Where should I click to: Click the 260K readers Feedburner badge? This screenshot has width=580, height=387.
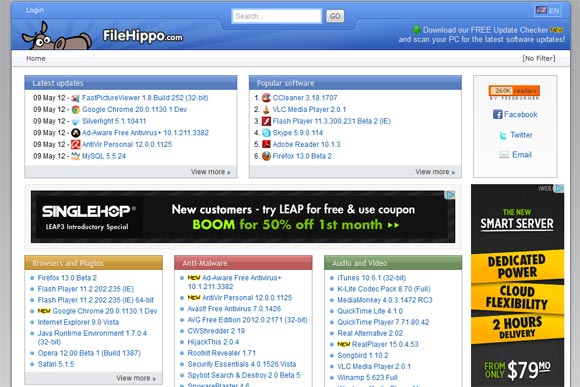(514, 91)
